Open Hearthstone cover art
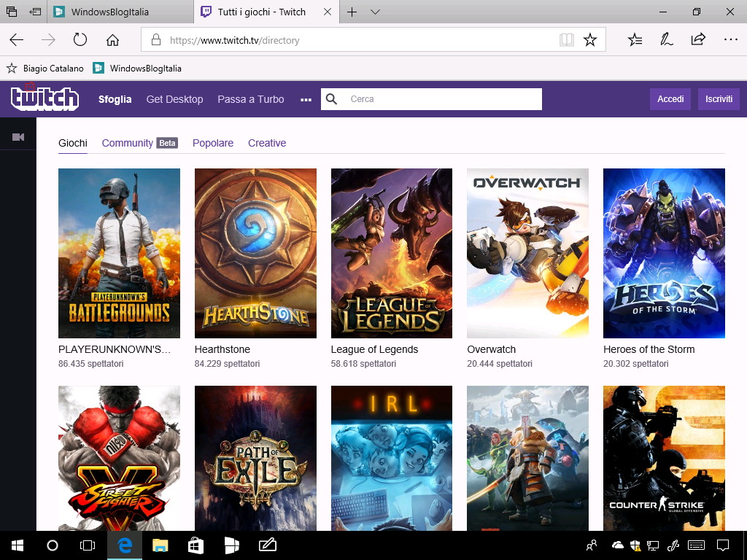Screen dimensions: 747x560 click(x=255, y=253)
